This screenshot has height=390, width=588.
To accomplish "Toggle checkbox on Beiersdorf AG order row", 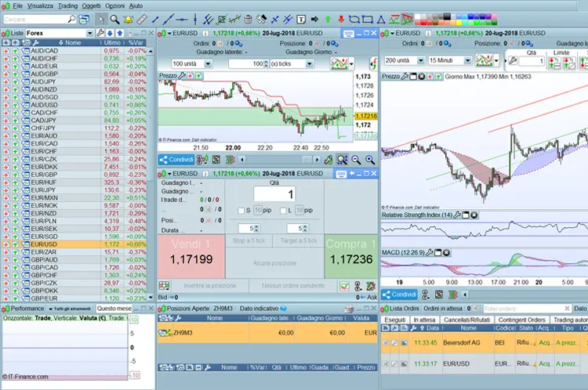I will [x=385, y=343].
